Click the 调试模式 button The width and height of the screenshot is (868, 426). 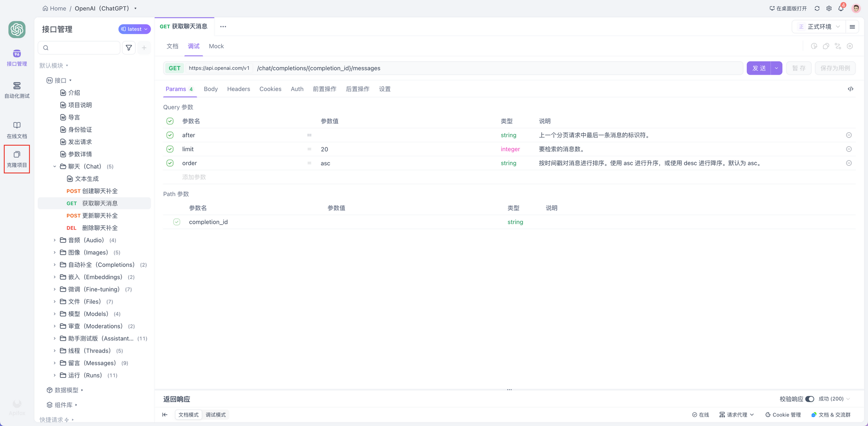[x=216, y=415]
